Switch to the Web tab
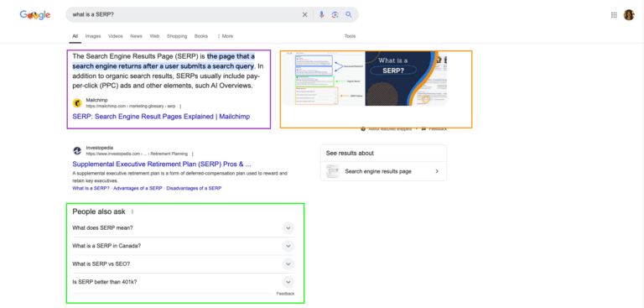The width and height of the screenshot is (644, 308). pos(154,36)
